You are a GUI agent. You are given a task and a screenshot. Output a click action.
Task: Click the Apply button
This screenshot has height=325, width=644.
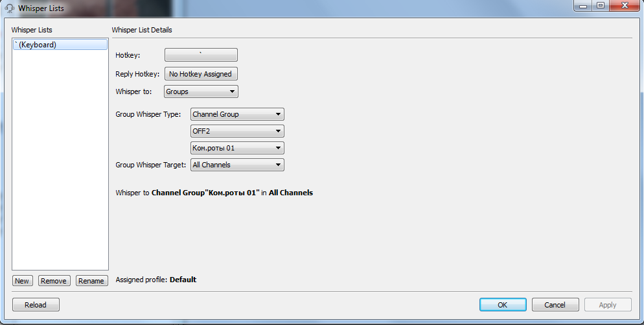[608, 305]
